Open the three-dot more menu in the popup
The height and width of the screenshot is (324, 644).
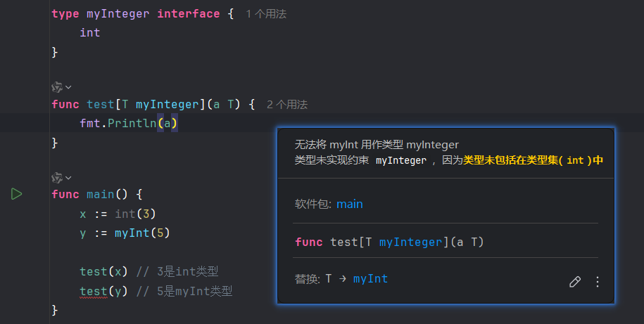tap(598, 282)
